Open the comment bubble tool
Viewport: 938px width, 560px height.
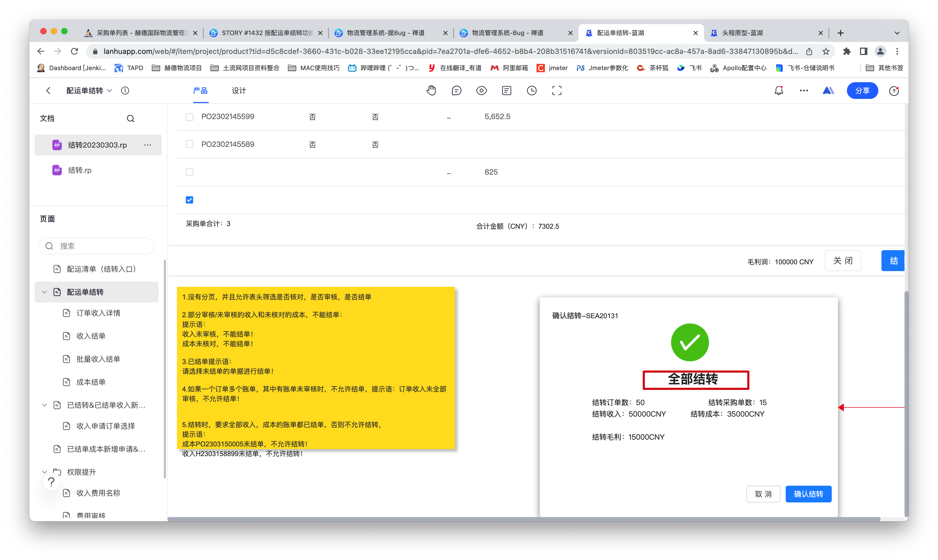pyautogui.click(x=456, y=91)
